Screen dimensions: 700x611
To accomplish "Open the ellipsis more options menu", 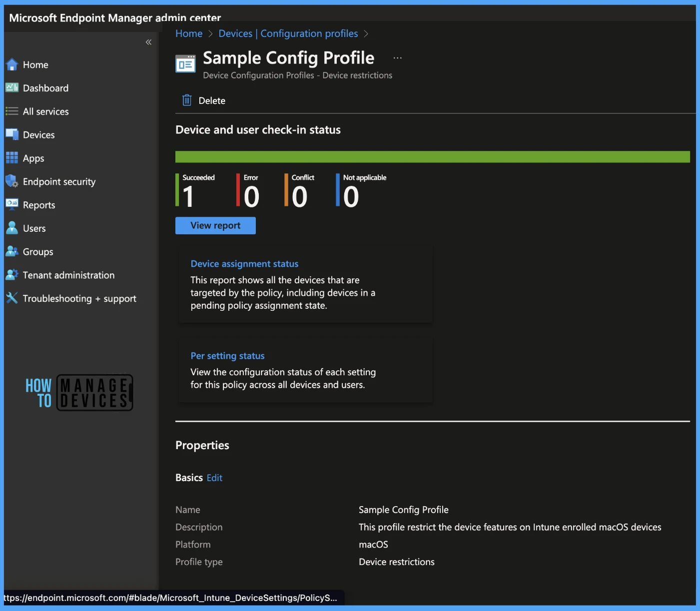I will click(398, 58).
